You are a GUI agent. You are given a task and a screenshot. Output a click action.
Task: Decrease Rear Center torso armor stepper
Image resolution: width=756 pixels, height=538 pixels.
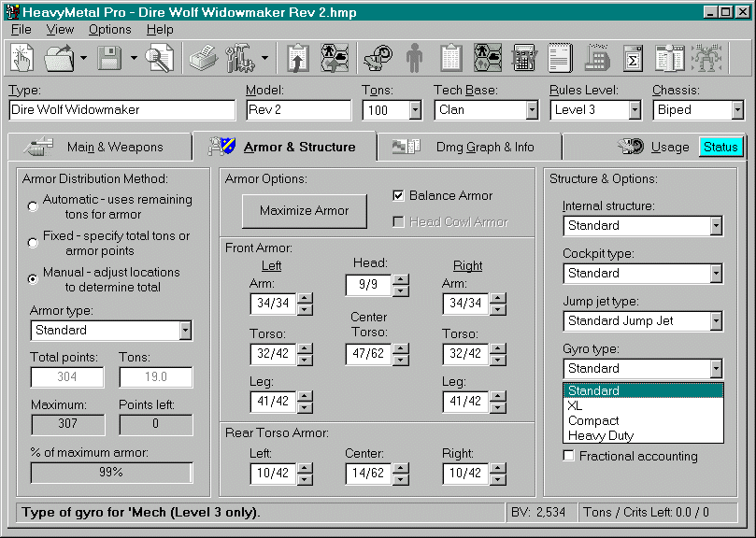401,479
